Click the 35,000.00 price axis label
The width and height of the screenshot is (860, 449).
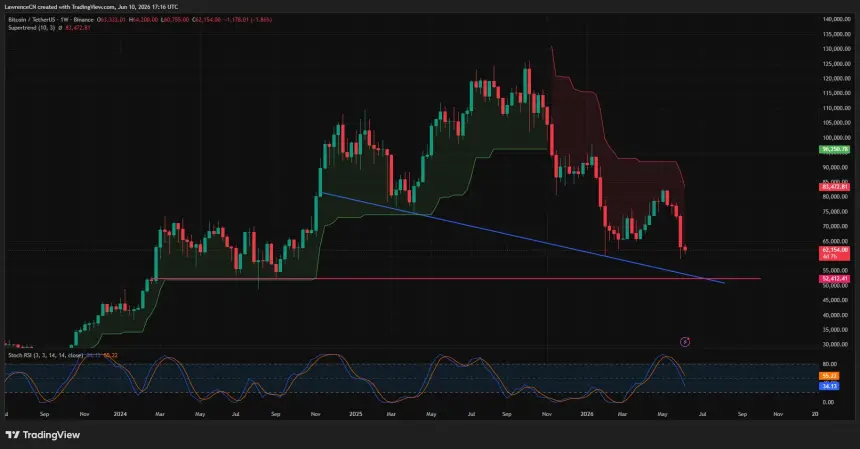coord(836,330)
